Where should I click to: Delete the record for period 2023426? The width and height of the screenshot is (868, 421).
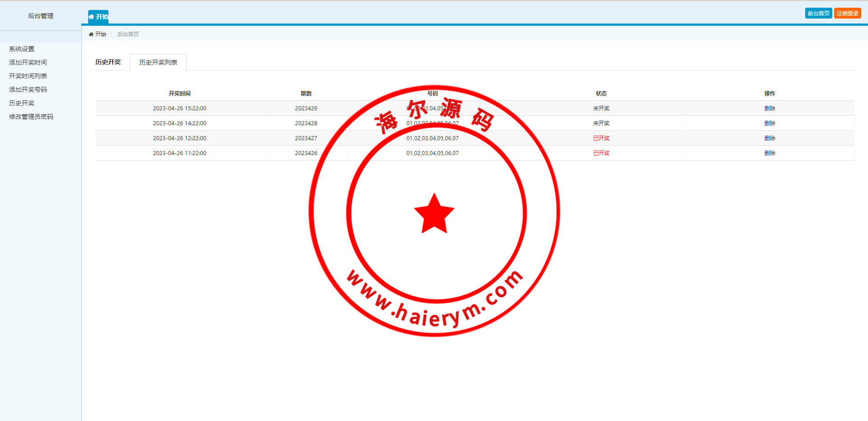pyautogui.click(x=769, y=153)
